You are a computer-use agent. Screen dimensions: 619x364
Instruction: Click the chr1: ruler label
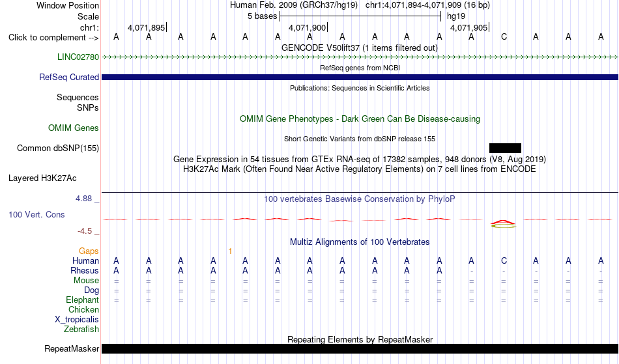[89, 27]
